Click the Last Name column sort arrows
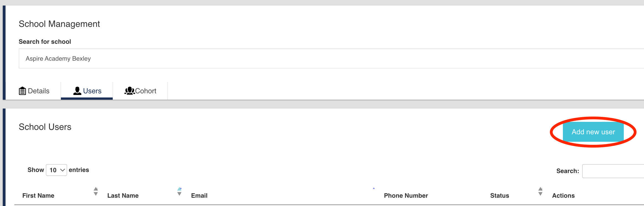Image resolution: width=644 pixels, height=206 pixels. pyautogui.click(x=179, y=191)
